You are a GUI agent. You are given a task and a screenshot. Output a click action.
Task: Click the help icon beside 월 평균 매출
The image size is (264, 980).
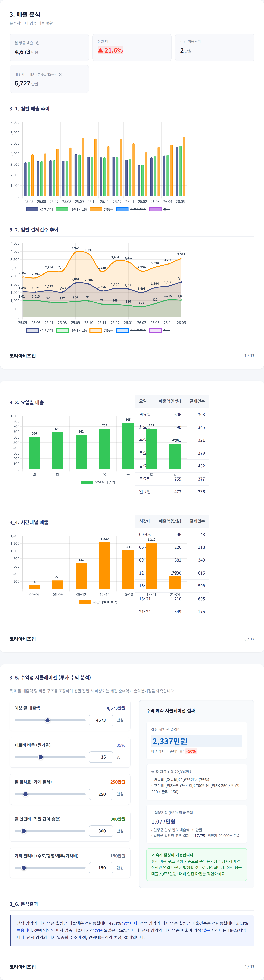[x=38, y=43]
